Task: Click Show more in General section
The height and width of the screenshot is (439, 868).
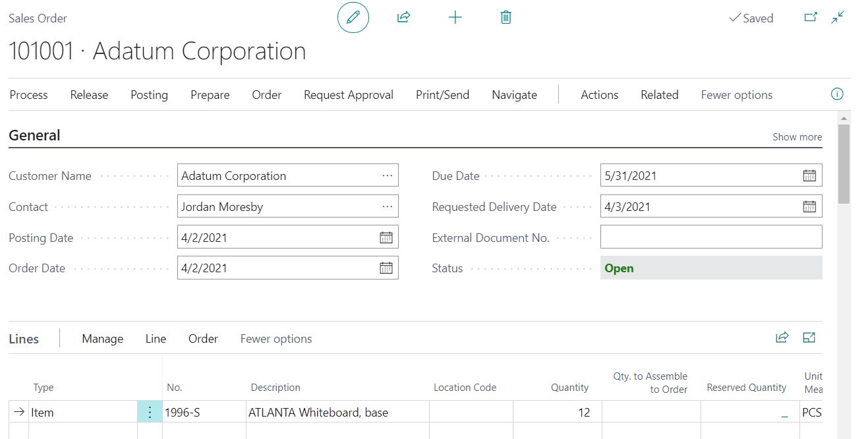Action: [x=797, y=137]
